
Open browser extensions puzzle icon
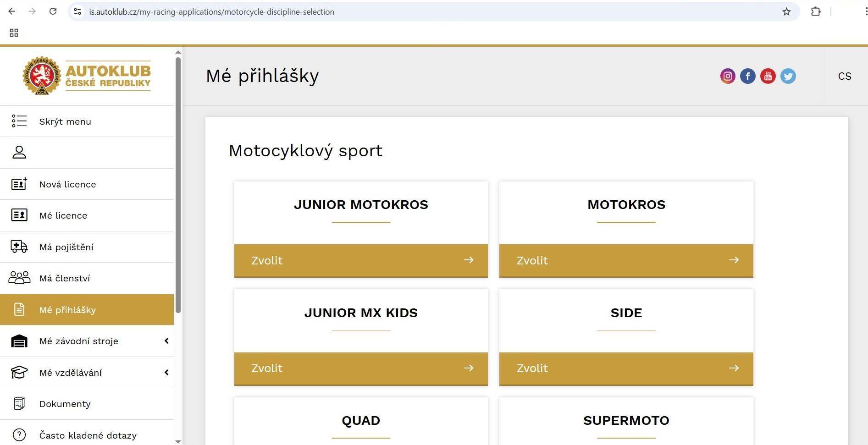(x=816, y=12)
